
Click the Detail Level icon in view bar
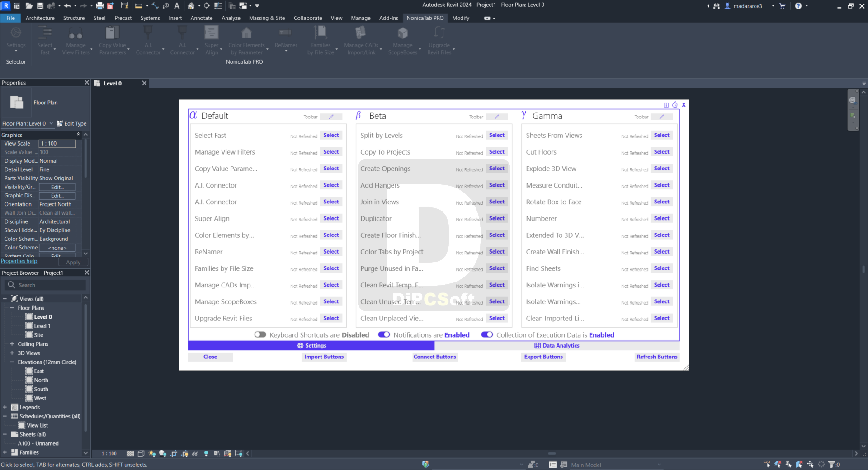[130, 453]
